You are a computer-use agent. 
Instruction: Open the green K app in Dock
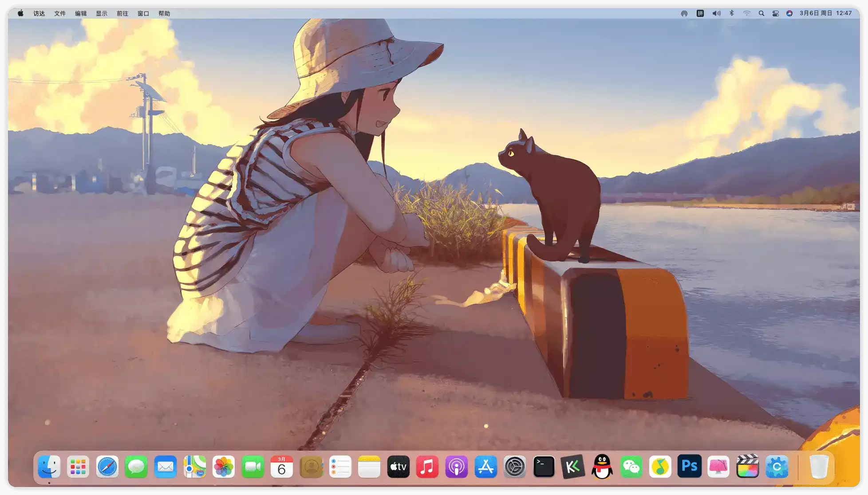coord(573,467)
